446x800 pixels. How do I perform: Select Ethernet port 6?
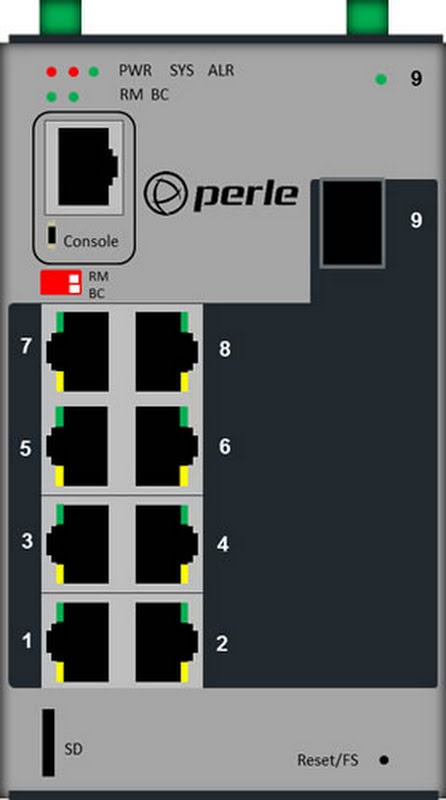167,446
